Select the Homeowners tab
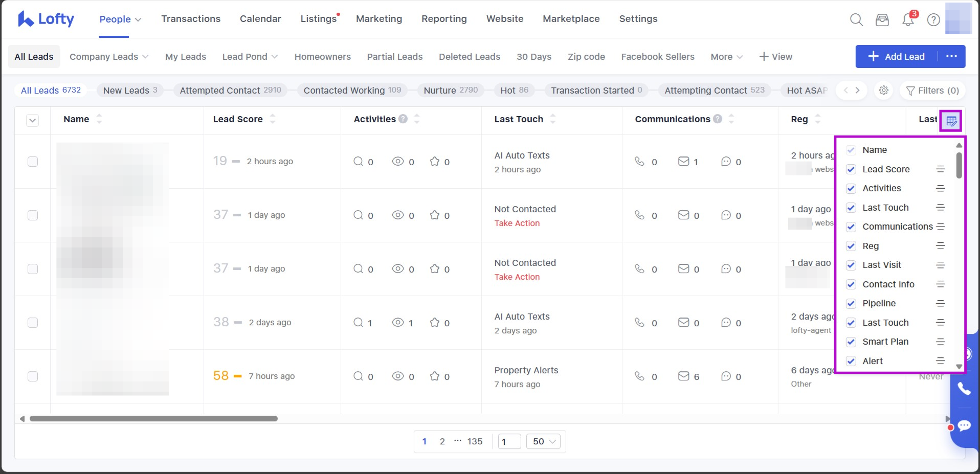Image resolution: width=980 pixels, height=474 pixels. coord(322,57)
